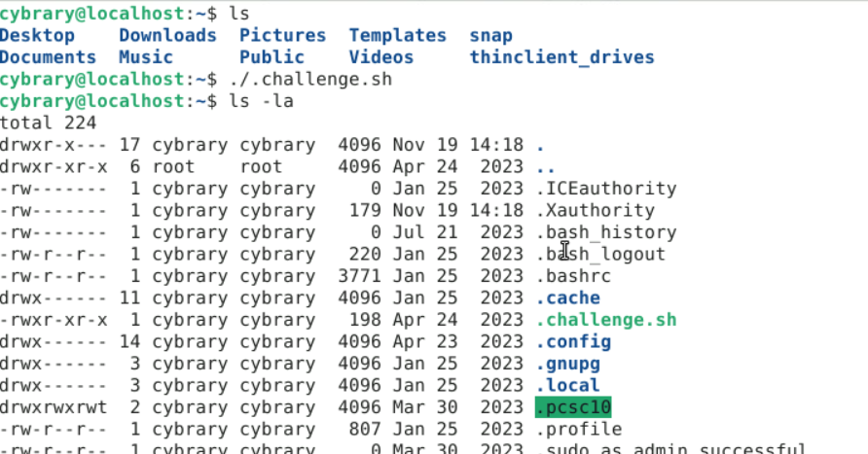
Task: Click the .config directory entry
Action: [x=573, y=341]
